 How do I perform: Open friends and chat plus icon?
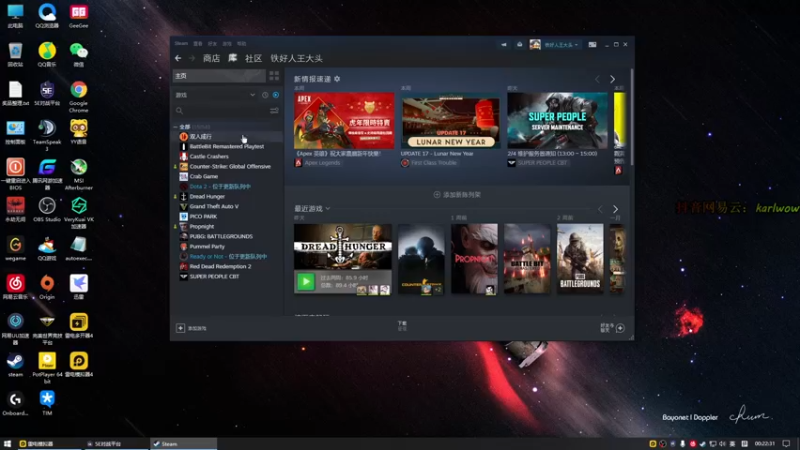tap(620, 328)
